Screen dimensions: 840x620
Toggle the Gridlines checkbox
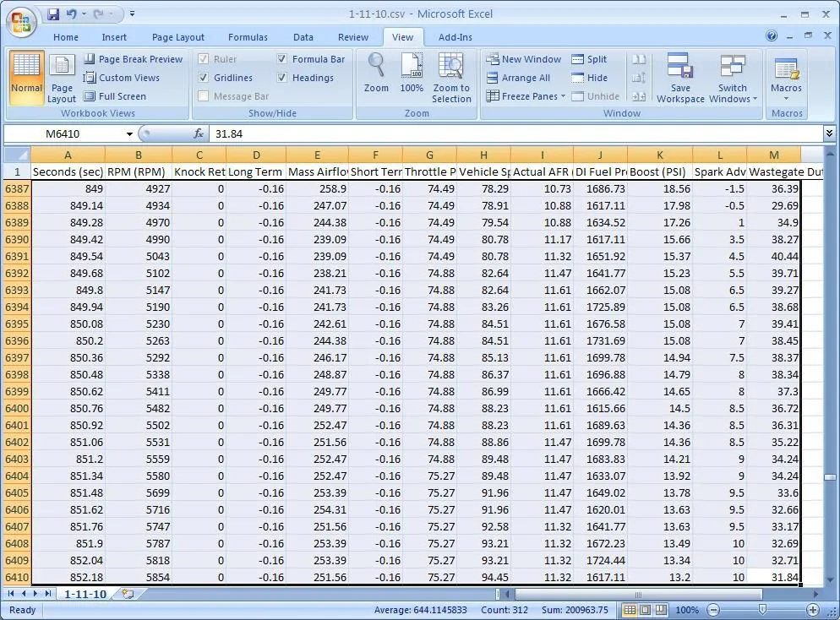[x=203, y=78]
